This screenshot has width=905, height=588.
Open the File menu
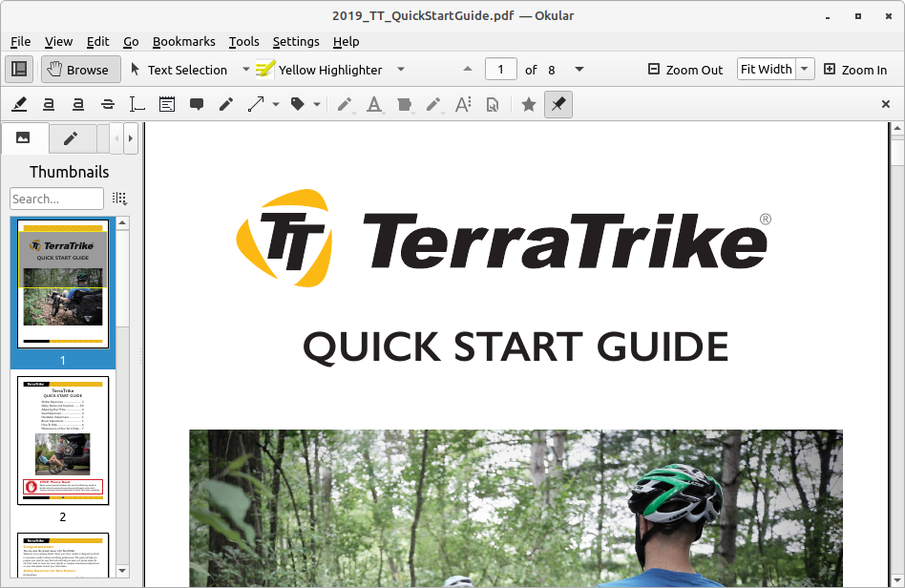tap(21, 42)
